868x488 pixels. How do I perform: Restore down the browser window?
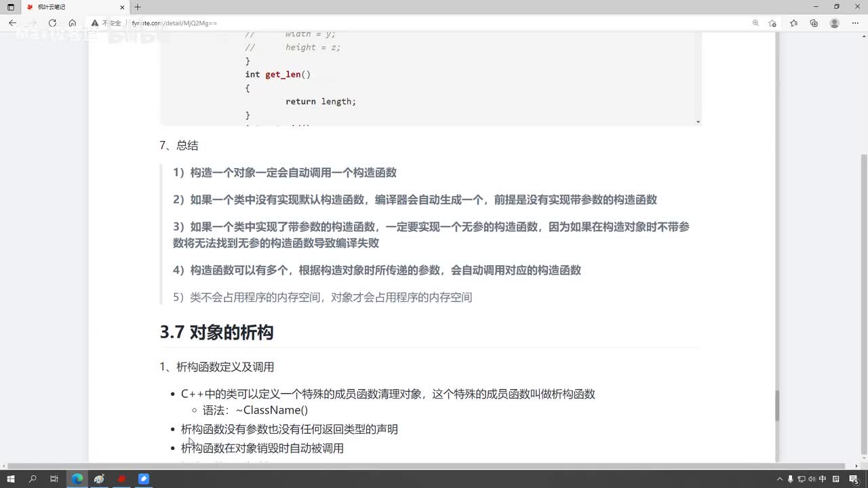coord(837,7)
